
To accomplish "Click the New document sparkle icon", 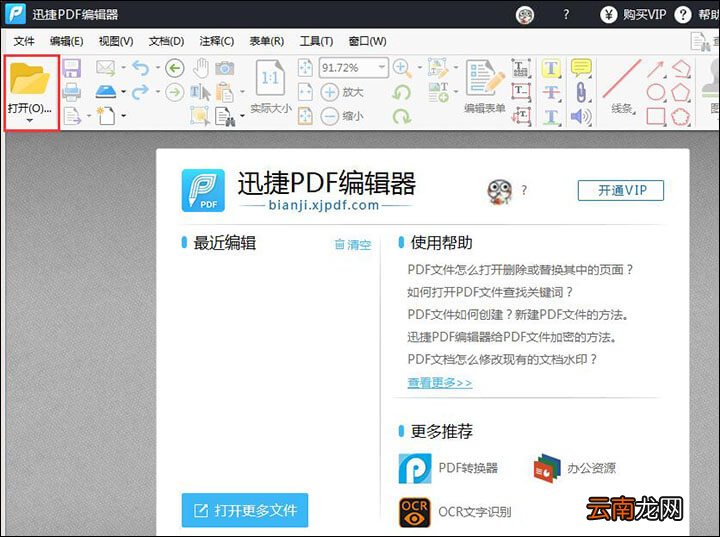I will click(x=106, y=116).
